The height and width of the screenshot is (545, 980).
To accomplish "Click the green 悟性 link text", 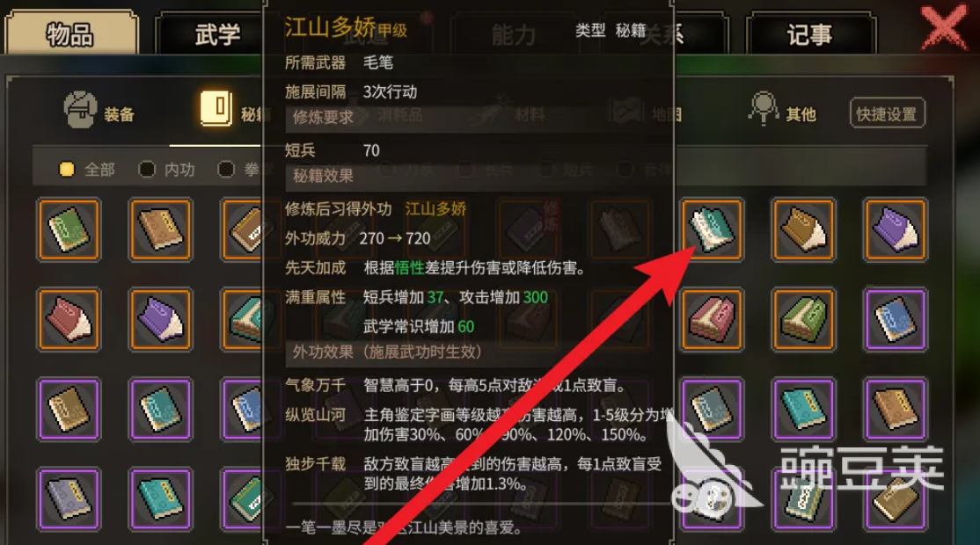I will [409, 268].
